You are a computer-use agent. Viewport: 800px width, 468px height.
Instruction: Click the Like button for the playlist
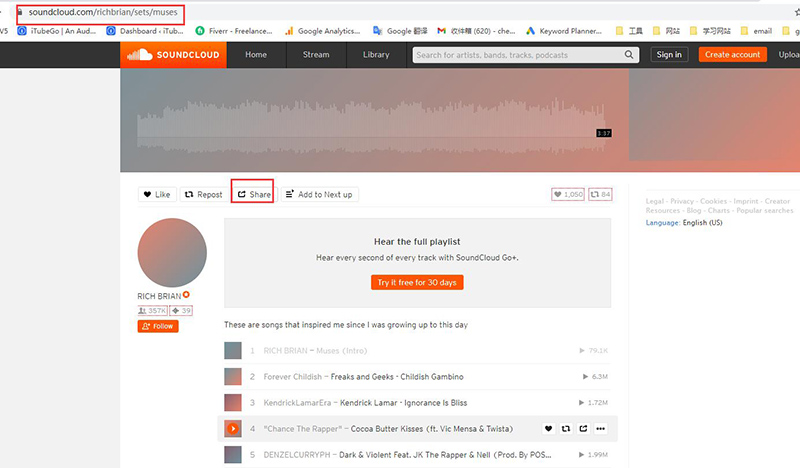(157, 194)
